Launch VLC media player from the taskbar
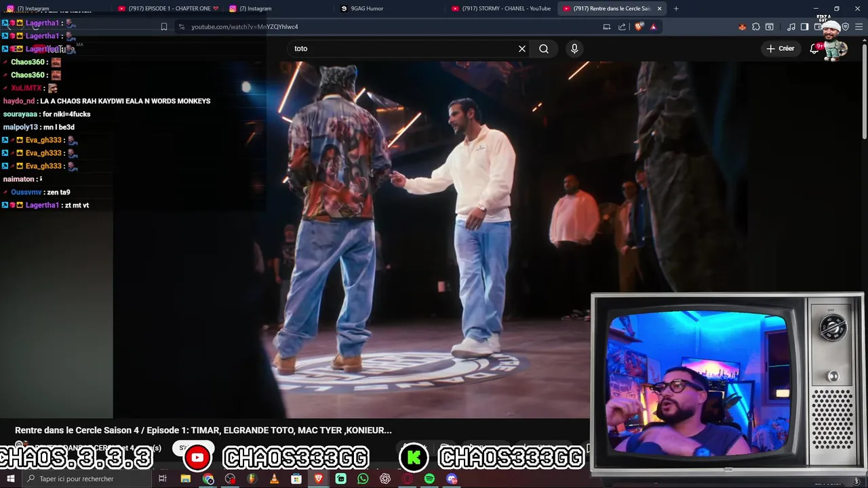Image resolution: width=868 pixels, height=488 pixels. (274, 479)
